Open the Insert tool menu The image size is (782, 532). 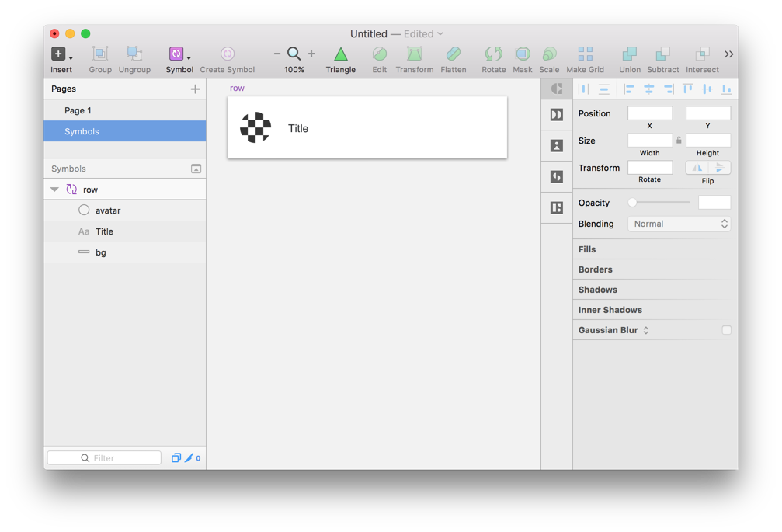[61, 54]
